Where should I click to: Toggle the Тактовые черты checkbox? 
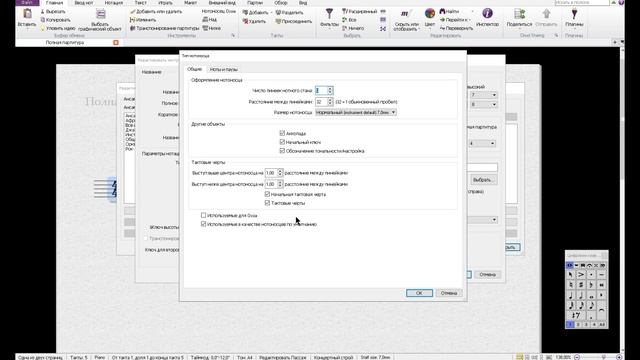(267, 203)
